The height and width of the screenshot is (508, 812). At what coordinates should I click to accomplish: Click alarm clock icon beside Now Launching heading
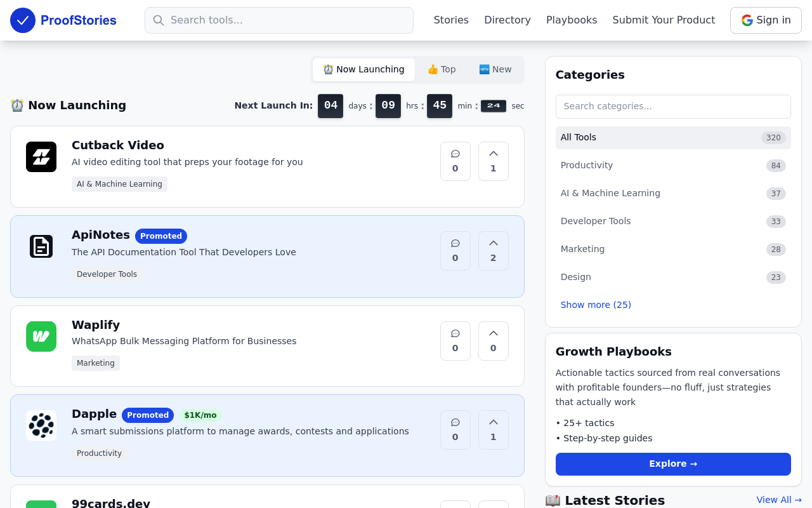[x=17, y=105]
